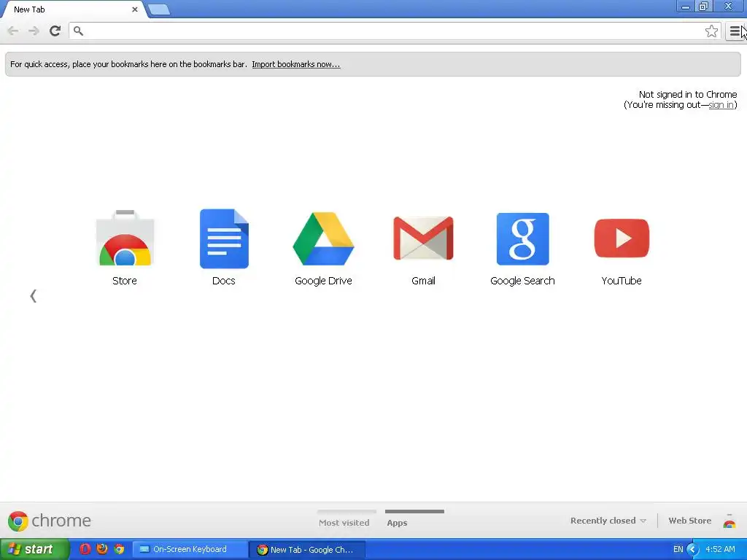The width and height of the screenshot is (747, 560).
Task: Click the Import bookmarks now link
Action: tap(296, 64)
